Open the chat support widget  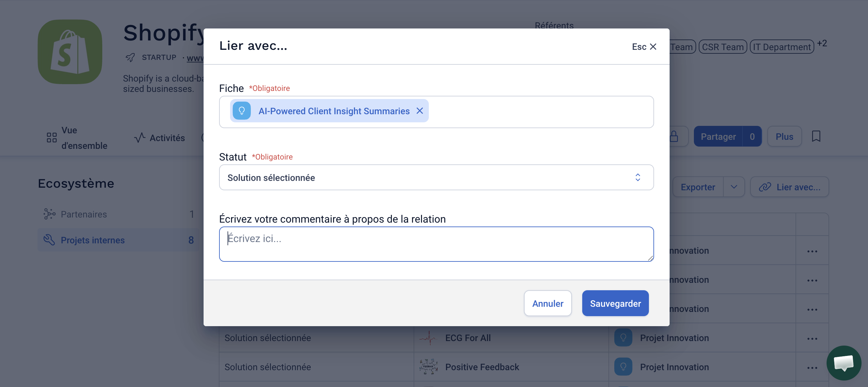pos(844,363)
